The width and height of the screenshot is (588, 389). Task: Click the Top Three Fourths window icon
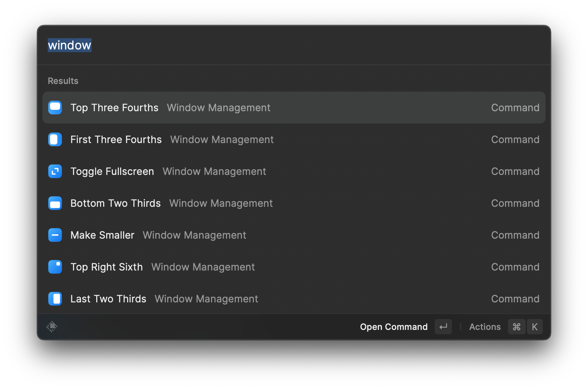tap(55, 108)
